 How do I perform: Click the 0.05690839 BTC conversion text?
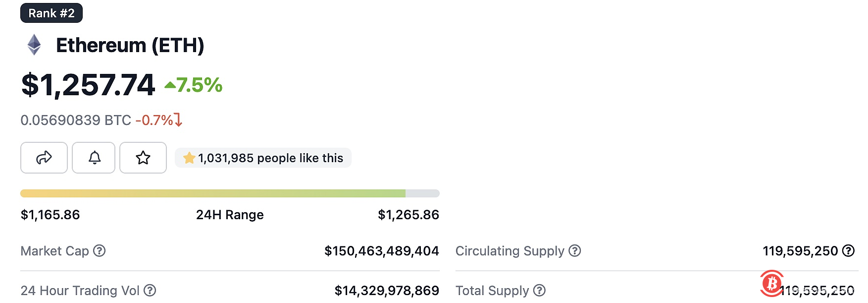[74, 120]
